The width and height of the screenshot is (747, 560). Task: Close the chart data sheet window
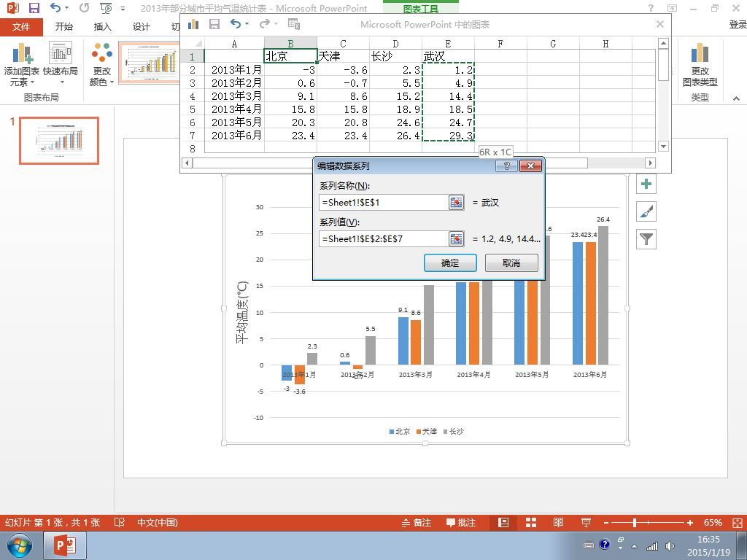(x=659, y=24)
